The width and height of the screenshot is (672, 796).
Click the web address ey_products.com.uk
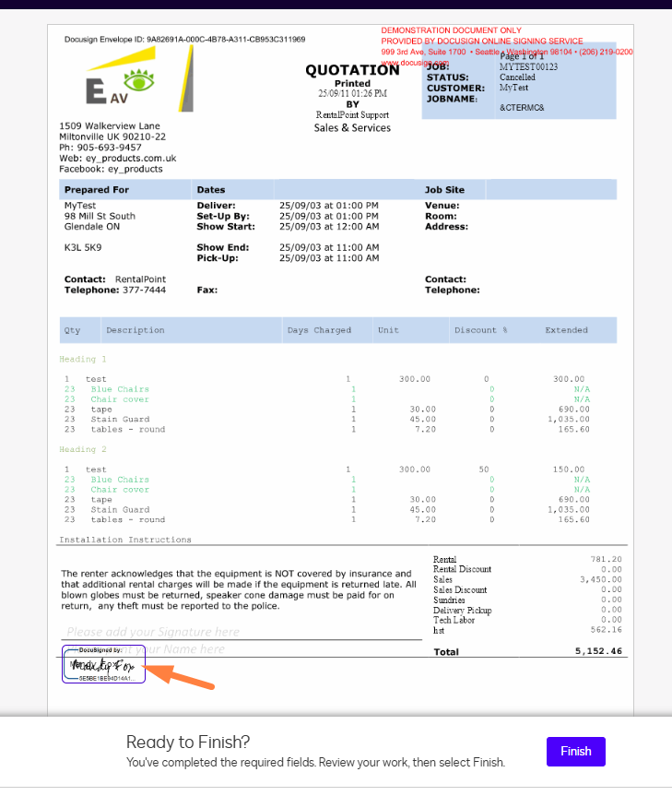click(x=131, y=158)
